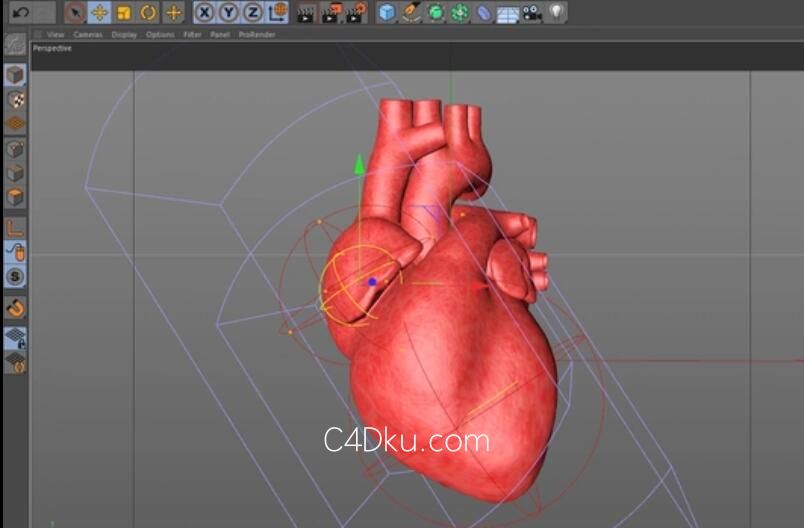Activate the Move tool
This screenshot has width=804, height=528.
point(99,13)
